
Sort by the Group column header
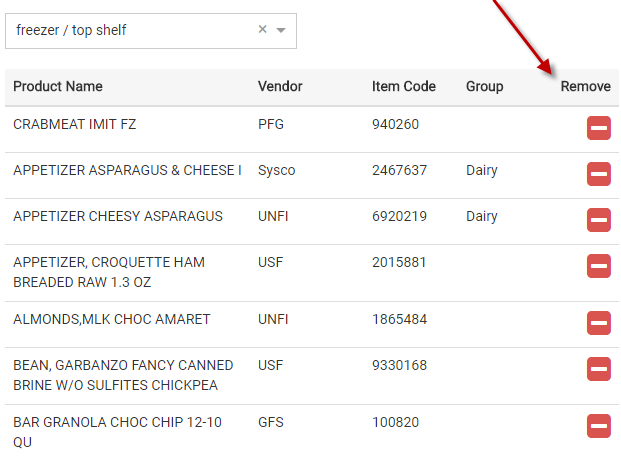(x=484, y=87)
